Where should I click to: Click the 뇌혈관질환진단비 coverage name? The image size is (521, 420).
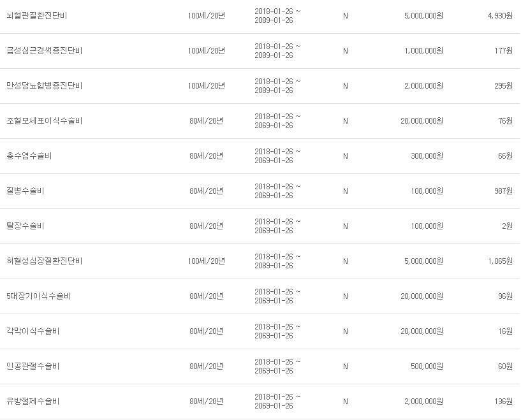point(36,16)
